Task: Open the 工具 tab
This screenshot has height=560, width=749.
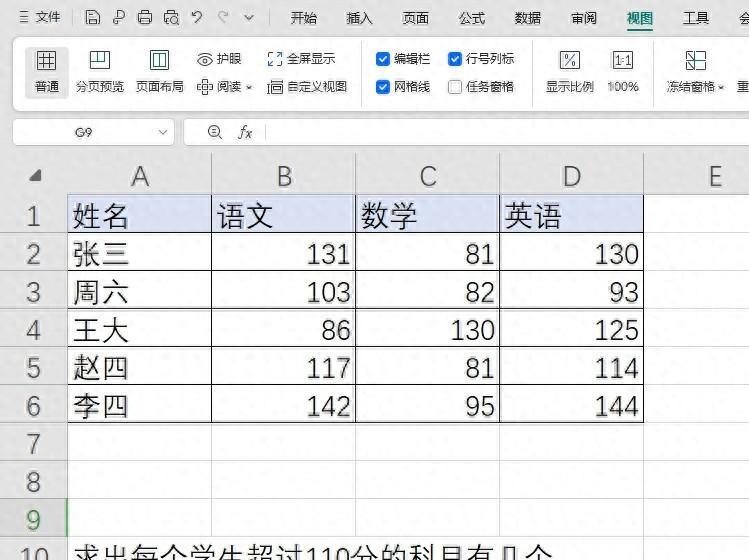Action: tap(696, 18)
